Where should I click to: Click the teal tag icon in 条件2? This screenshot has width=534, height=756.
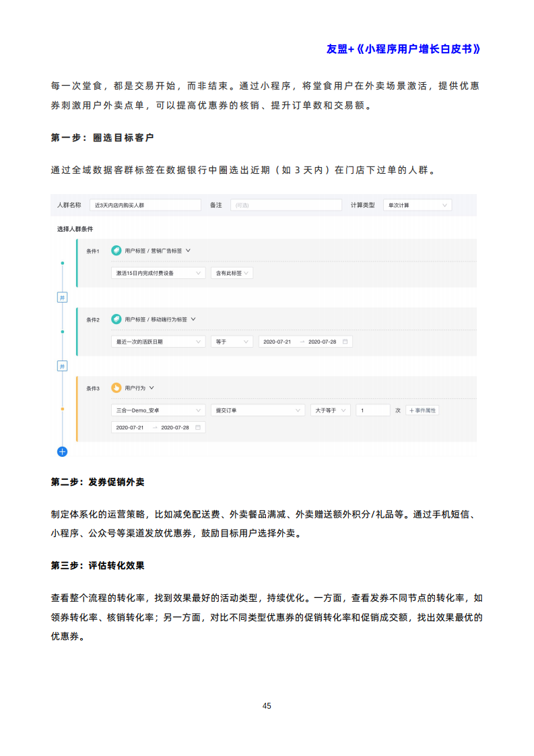pyautogui.click(x=116, y=319)
